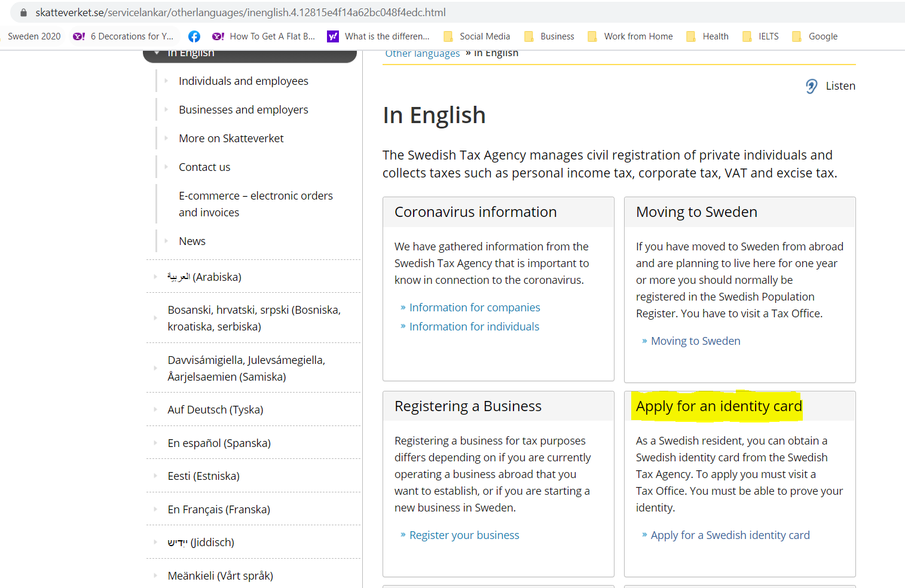Image resolution: width=905 pixels, height=588 pixels.
Task: Click the Register your business link
Action: [x=464, y=535]
